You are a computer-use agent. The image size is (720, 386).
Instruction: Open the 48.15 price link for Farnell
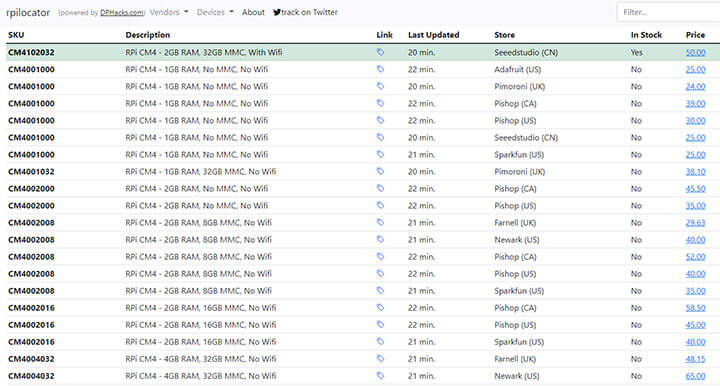[695, 359]
